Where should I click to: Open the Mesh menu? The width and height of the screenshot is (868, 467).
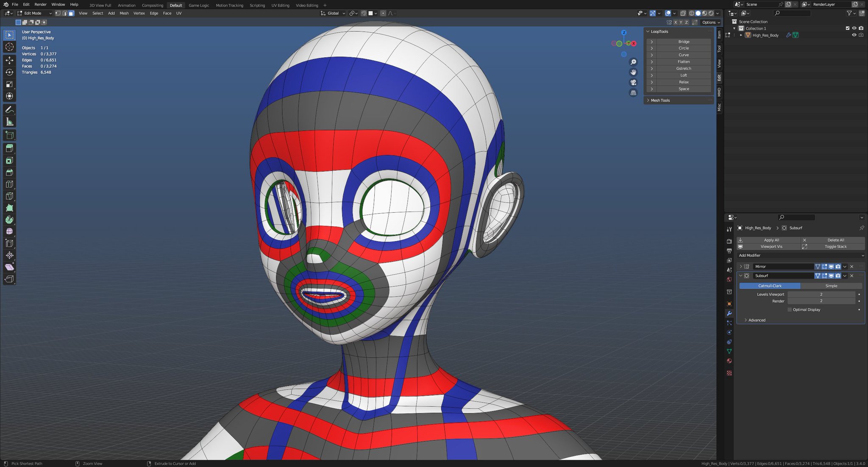[124, 13]
